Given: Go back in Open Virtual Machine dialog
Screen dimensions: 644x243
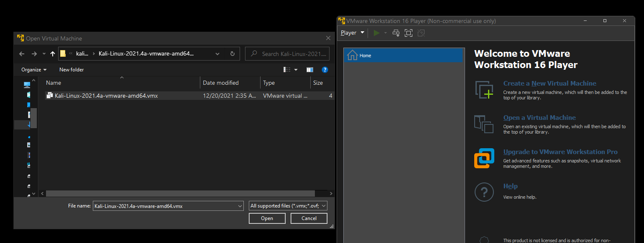Looking at the screenshot, I should pos(22,54).
